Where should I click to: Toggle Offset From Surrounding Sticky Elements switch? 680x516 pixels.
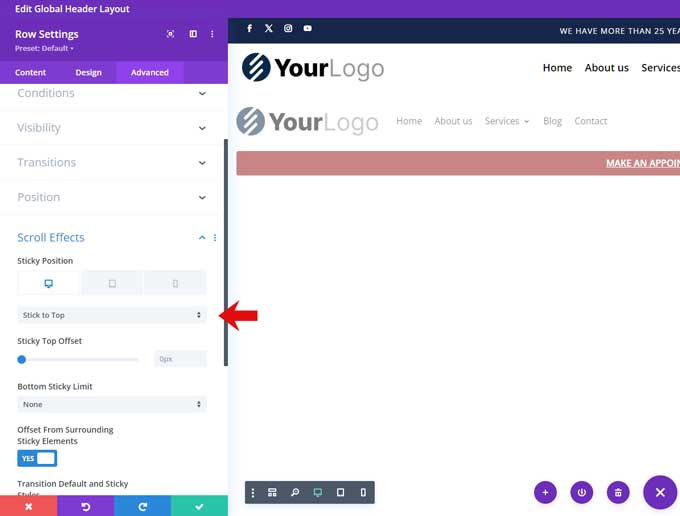click(37, 458)
